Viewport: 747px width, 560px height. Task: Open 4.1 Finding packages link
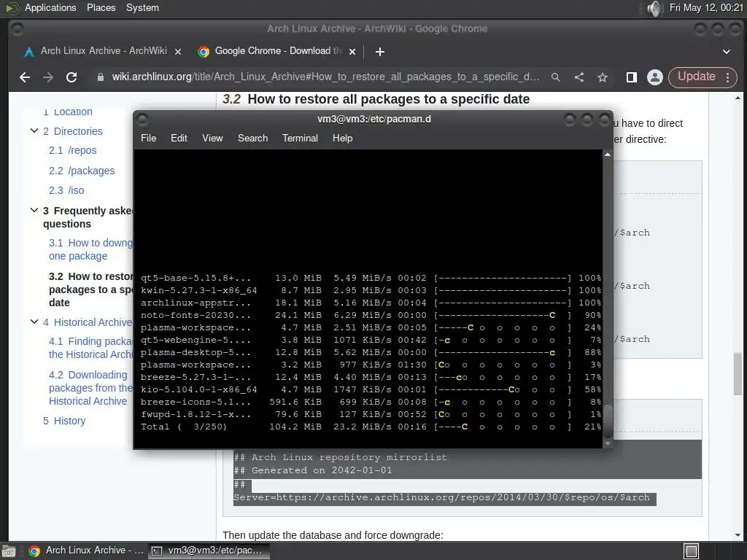coord(90,348)
